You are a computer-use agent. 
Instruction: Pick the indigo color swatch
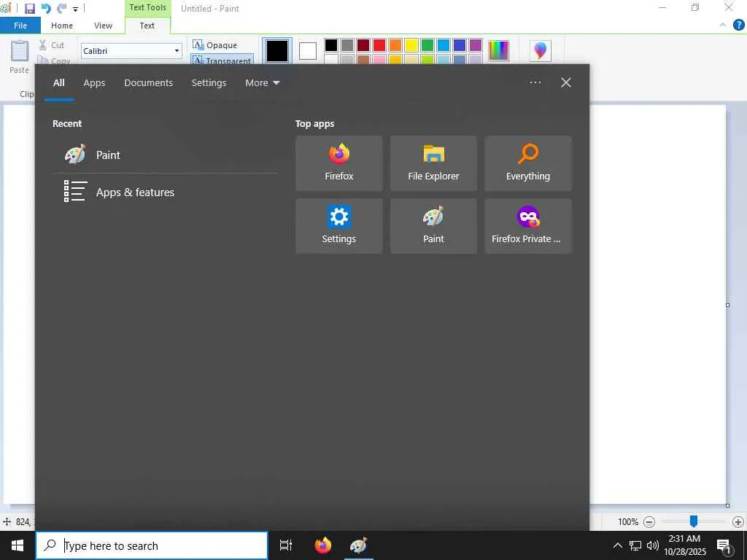[460, 45]
